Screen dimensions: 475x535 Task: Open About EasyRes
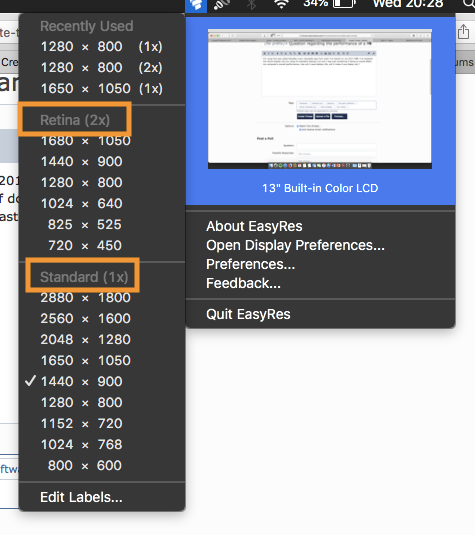320,227
